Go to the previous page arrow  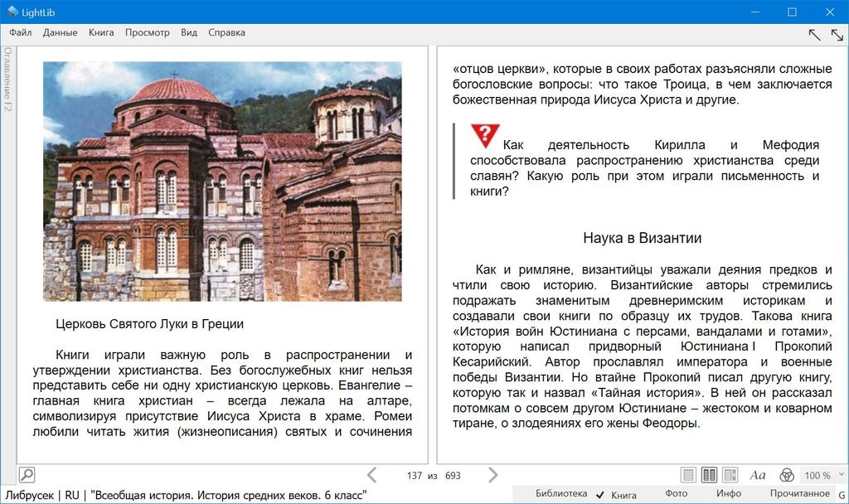[371, 475]
